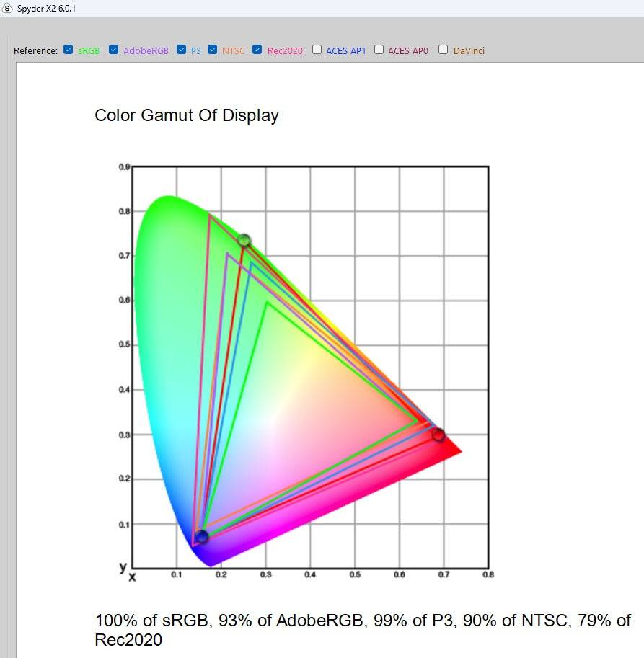
Task: Click the "Color Gamut Of Display" heading
Action: [187, 115]
